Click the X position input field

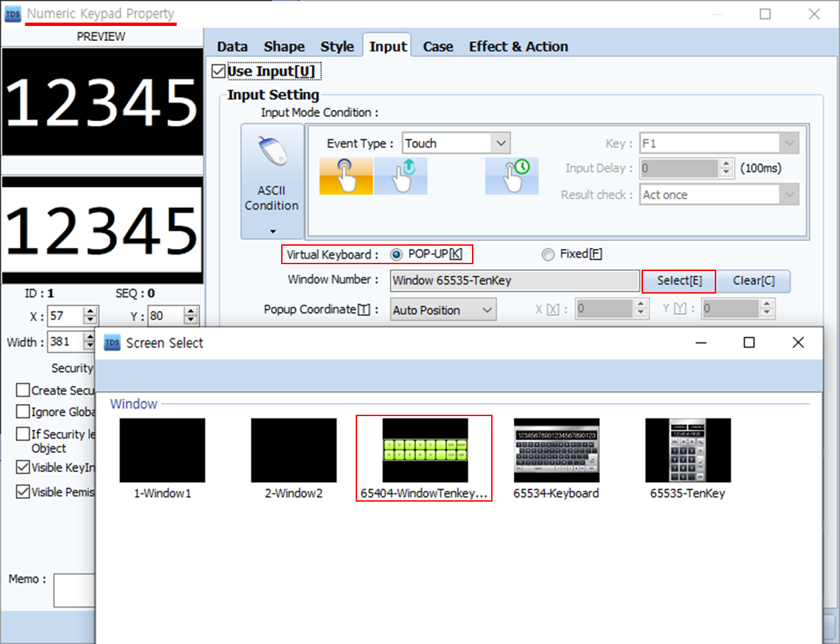click(66, 316)
